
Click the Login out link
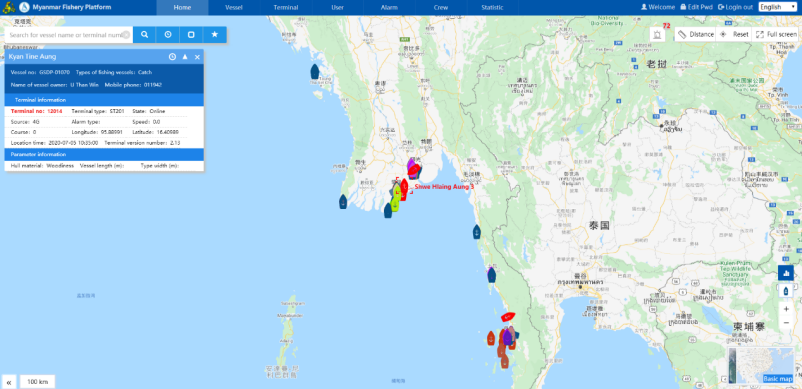tap(736, 7)
